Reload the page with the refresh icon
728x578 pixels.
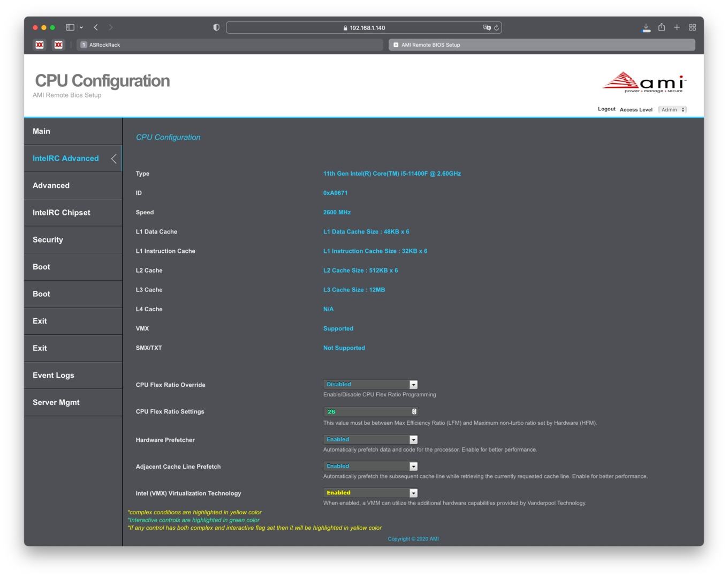pyautogui.click(x=496, y=27)
